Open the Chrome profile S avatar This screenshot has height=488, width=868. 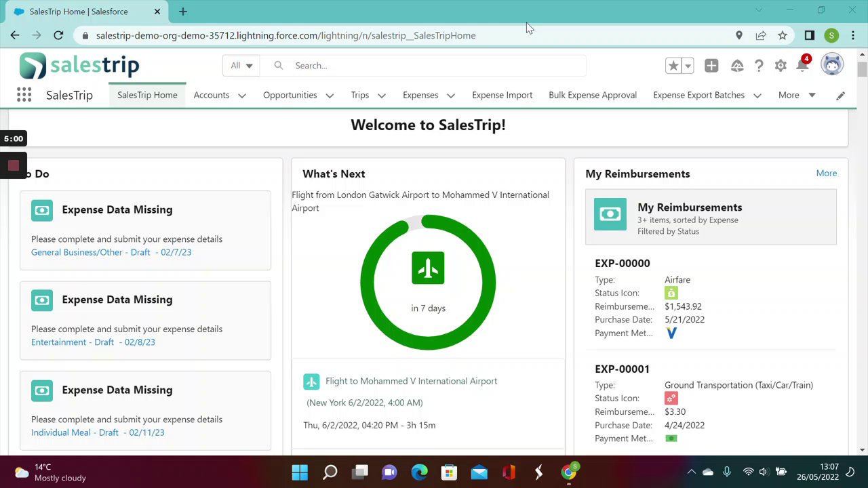pyautogui.click(x=831, y=35)
